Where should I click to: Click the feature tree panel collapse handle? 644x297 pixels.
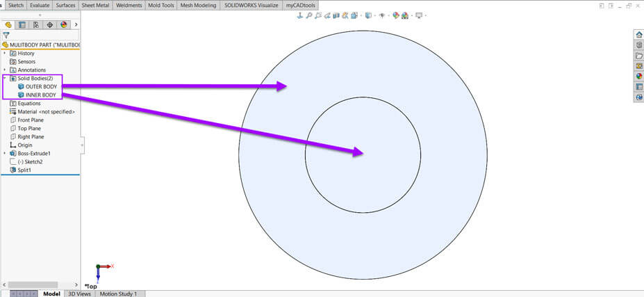coord(82,145)
